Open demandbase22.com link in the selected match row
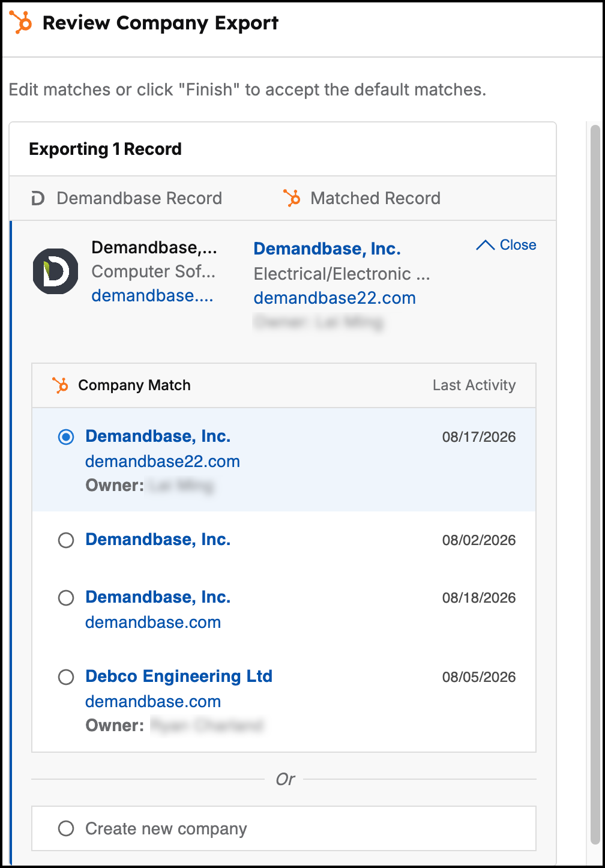Image resolution: width=605 pixels, height=868 pixels. pyautogui.click(x=163, y=461)
